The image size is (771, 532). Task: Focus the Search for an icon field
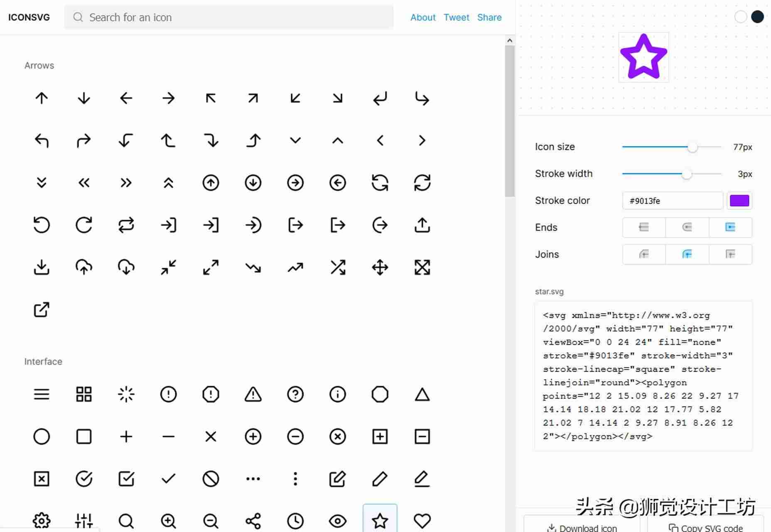click(x=229, y=17)
